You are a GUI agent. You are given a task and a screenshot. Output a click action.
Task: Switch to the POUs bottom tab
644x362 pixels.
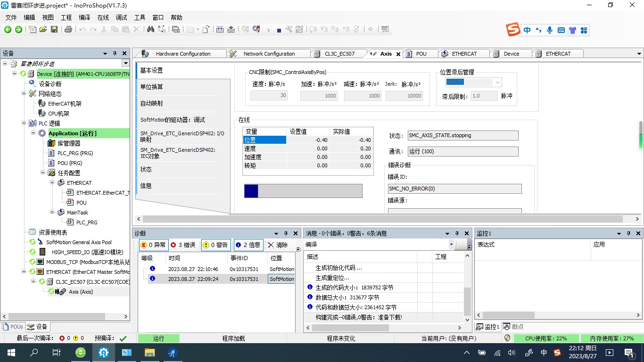pos(13,327)
